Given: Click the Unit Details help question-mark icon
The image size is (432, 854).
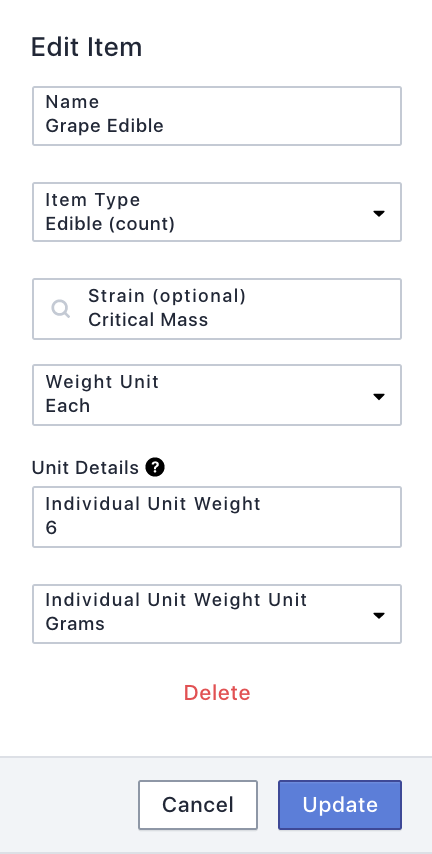Looking at the screenshot, I should (x=155, y=467).
